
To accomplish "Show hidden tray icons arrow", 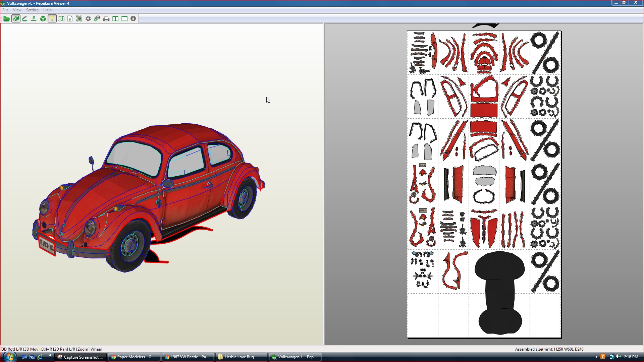I will (596, 357).
